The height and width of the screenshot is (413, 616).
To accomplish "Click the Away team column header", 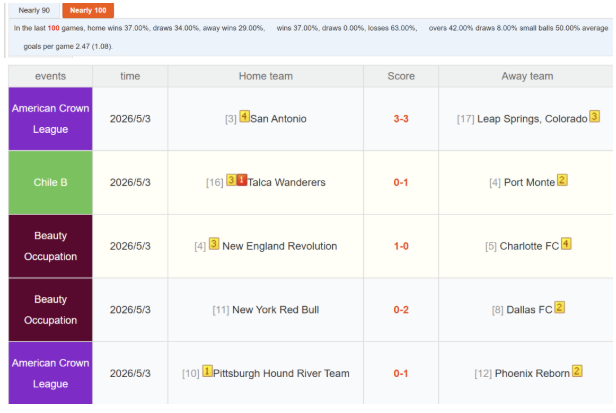I will pyautogui.click(x=527, y=76).
